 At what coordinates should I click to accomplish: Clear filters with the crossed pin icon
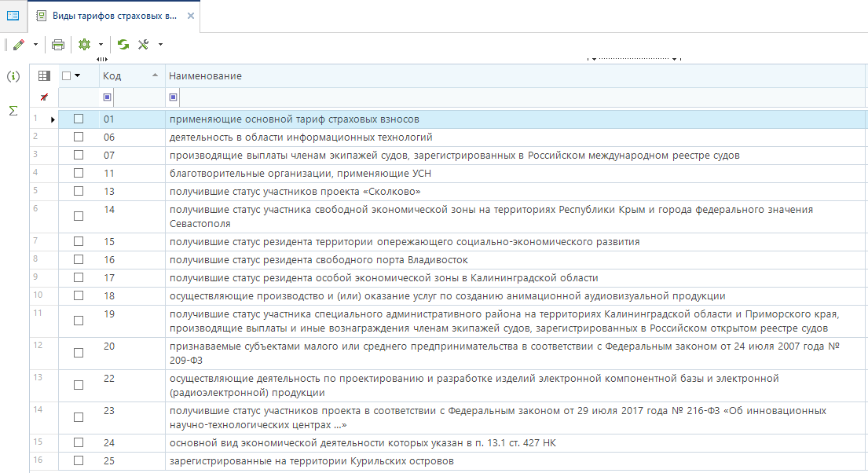coord(45,97)
